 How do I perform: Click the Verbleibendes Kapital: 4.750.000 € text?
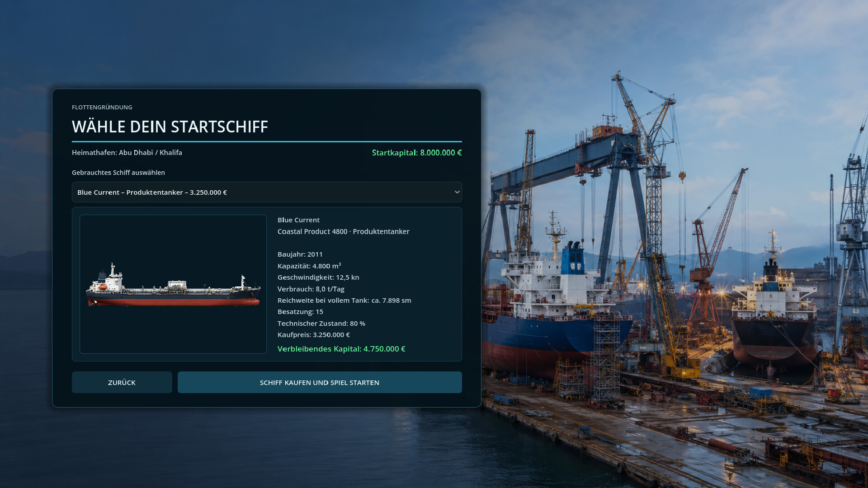[341, 349]
